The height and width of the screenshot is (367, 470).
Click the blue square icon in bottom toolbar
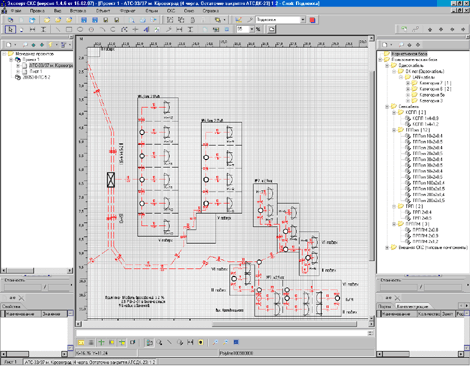click(x=236, y=342)
